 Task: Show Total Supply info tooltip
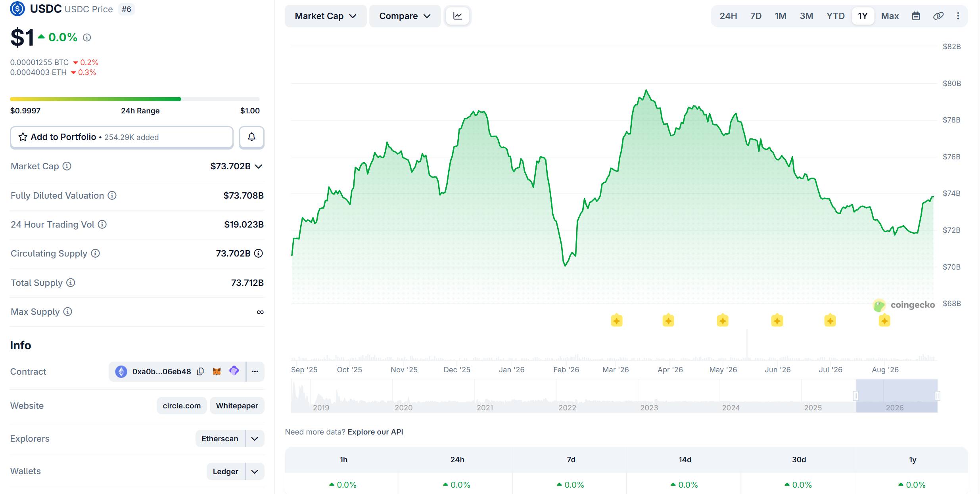point(71,283)
